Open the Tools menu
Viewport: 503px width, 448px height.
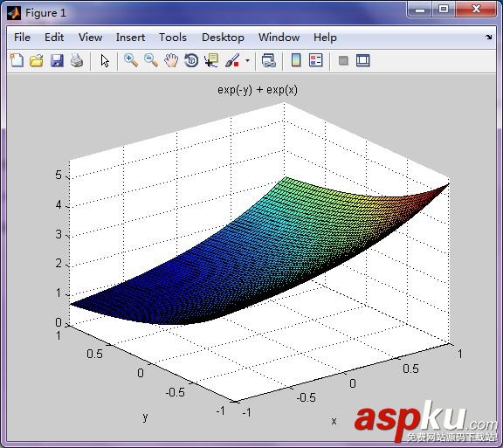point(173,38)
